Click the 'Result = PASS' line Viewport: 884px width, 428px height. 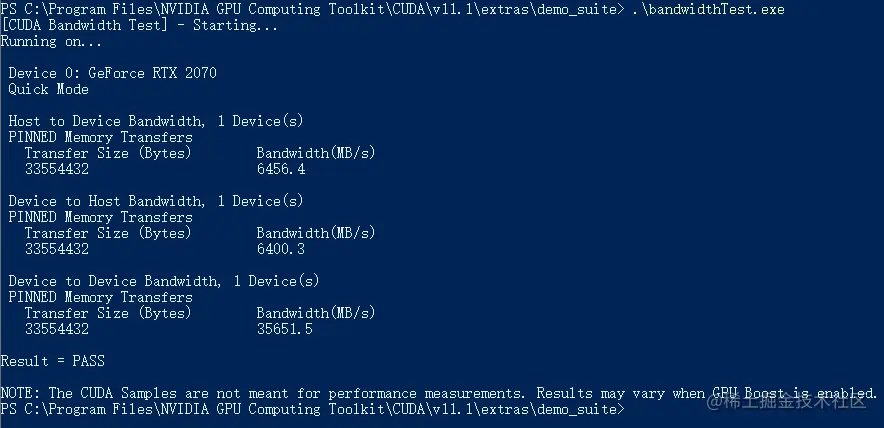tap(52, 361)
